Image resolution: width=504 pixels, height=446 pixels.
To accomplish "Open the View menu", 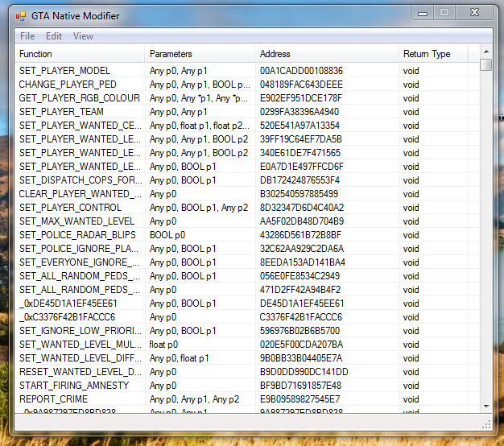I will pyautogui.click(x=83, y=36).
